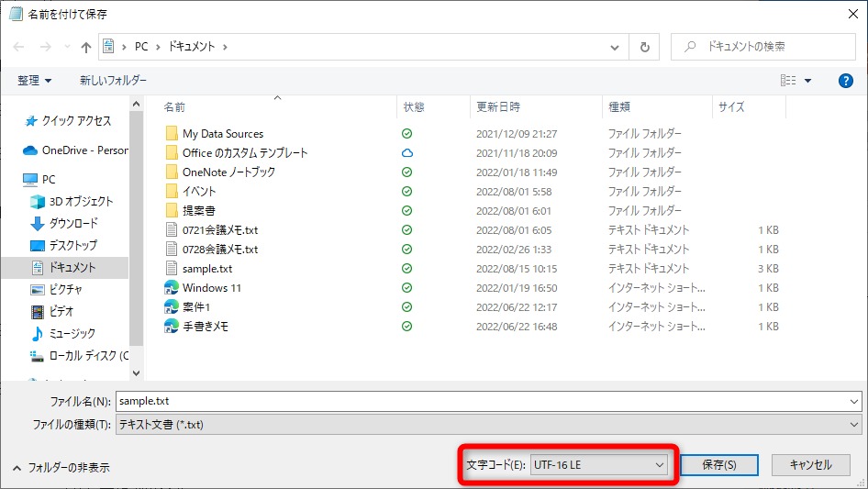The image size is (868, 489).
Task: Open 3D オブジェクト folder in sidebar
Action: click(x=72, y=202)
